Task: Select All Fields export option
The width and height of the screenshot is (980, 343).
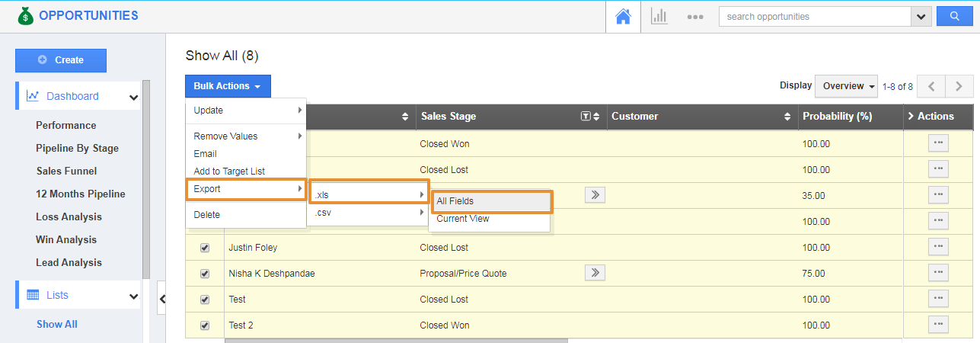Action: tap(490, 201)
